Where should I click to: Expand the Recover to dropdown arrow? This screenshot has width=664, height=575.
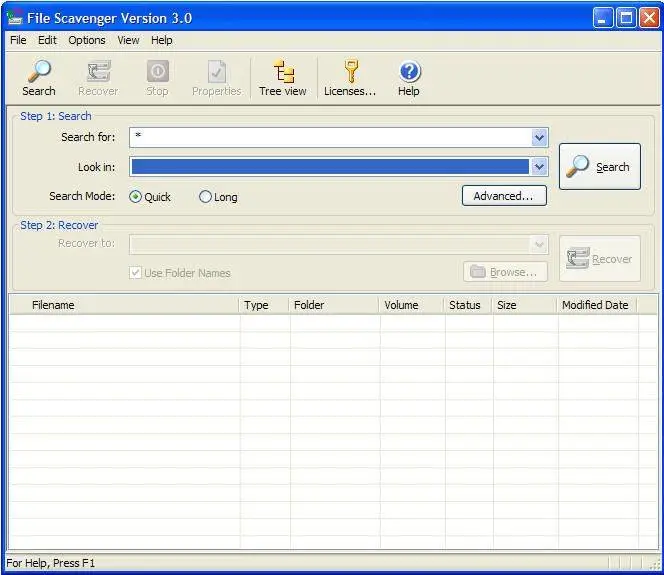point(539,244)
